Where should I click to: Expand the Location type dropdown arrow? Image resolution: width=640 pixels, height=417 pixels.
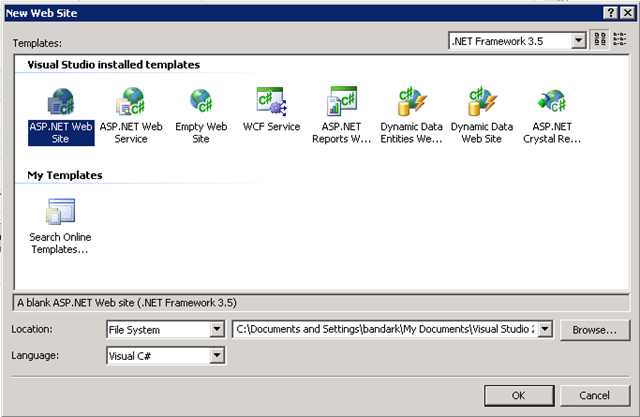(x=217, y=329)
